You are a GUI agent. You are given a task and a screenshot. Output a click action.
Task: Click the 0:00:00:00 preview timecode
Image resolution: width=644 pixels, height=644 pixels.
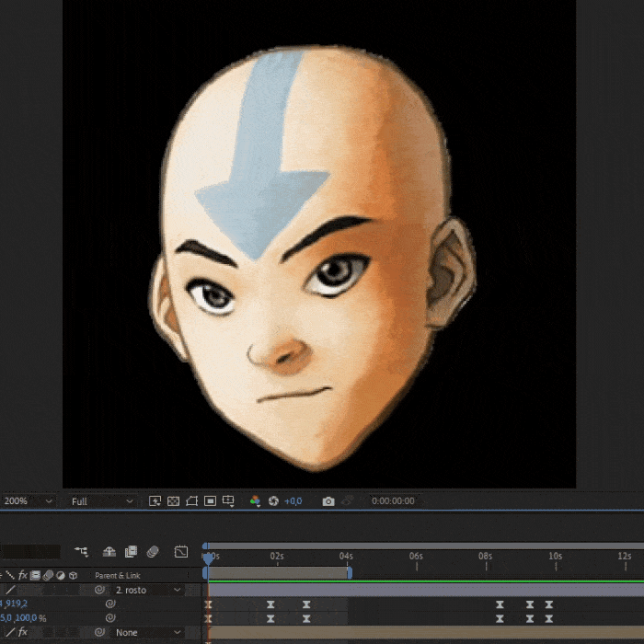click(x=393, y=501)
